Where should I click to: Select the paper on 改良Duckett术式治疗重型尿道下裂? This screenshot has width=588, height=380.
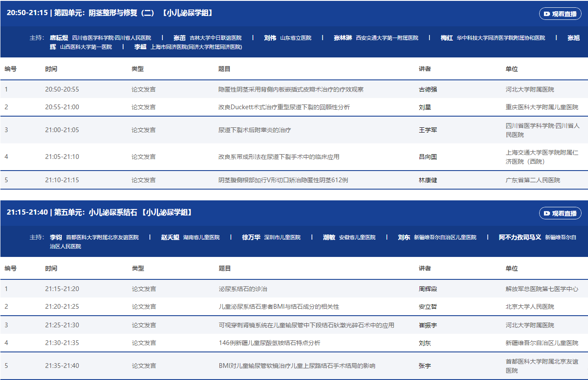284,107
